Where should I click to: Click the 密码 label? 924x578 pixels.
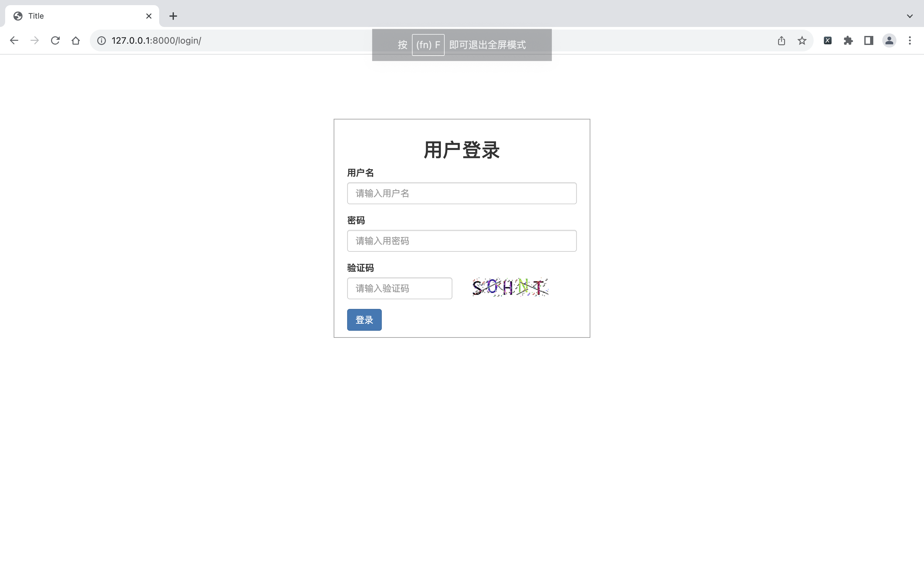tap(356, 220)
